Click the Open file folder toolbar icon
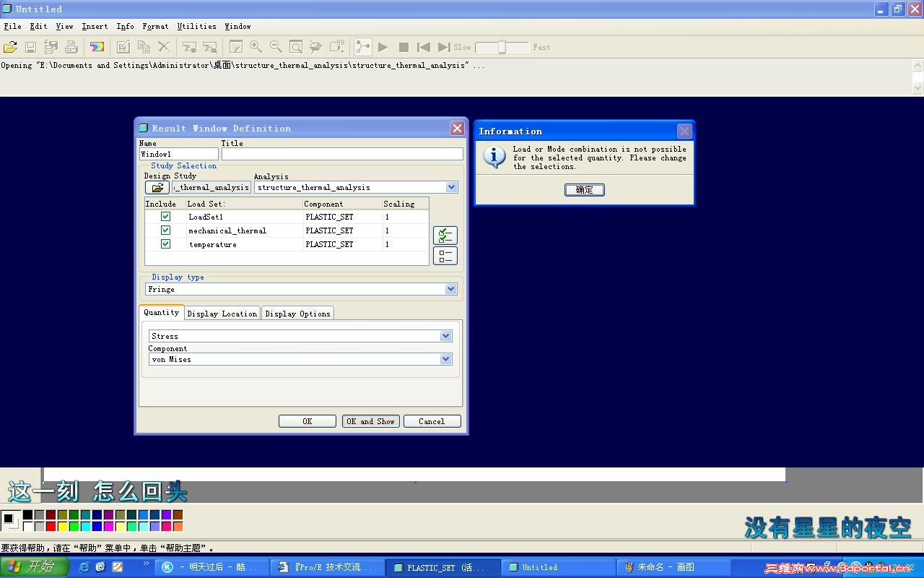The width and height of the screenshot is (924, 578). [x=10, y=47]
